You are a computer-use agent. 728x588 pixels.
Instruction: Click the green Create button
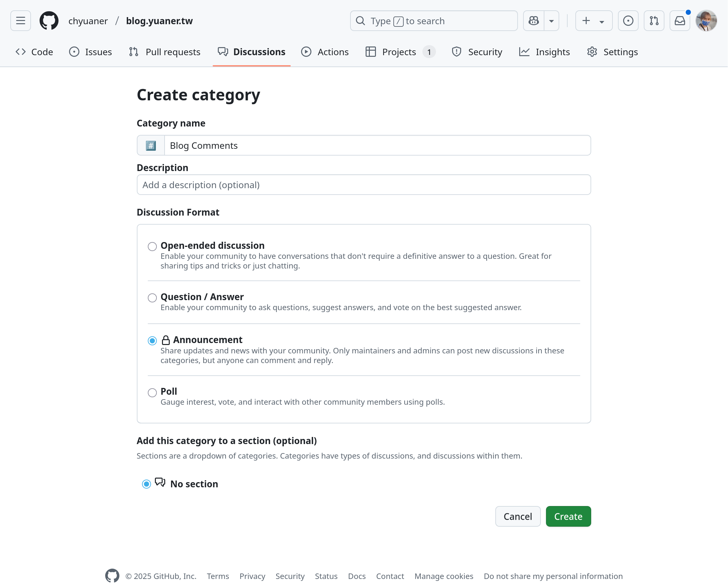click(568, 516)
